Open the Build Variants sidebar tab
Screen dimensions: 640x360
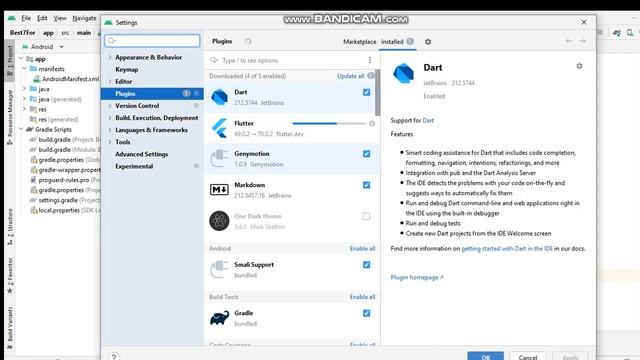(x=10, y=329)
